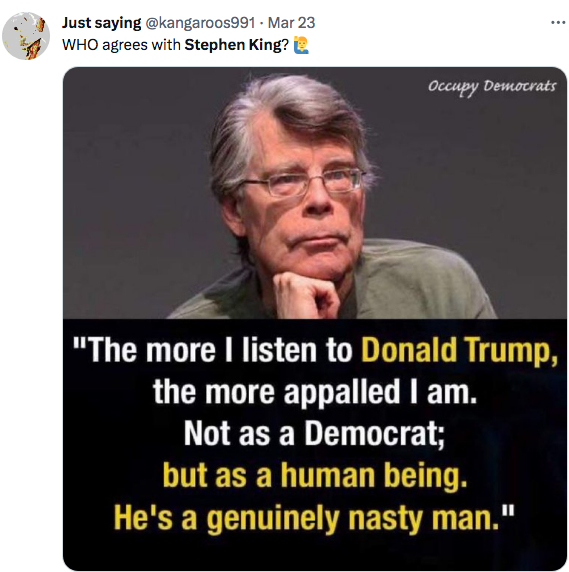Click the yellow 'Donald Trump,' text
Viewport: 569px width, 572px height.
point(459,350)
